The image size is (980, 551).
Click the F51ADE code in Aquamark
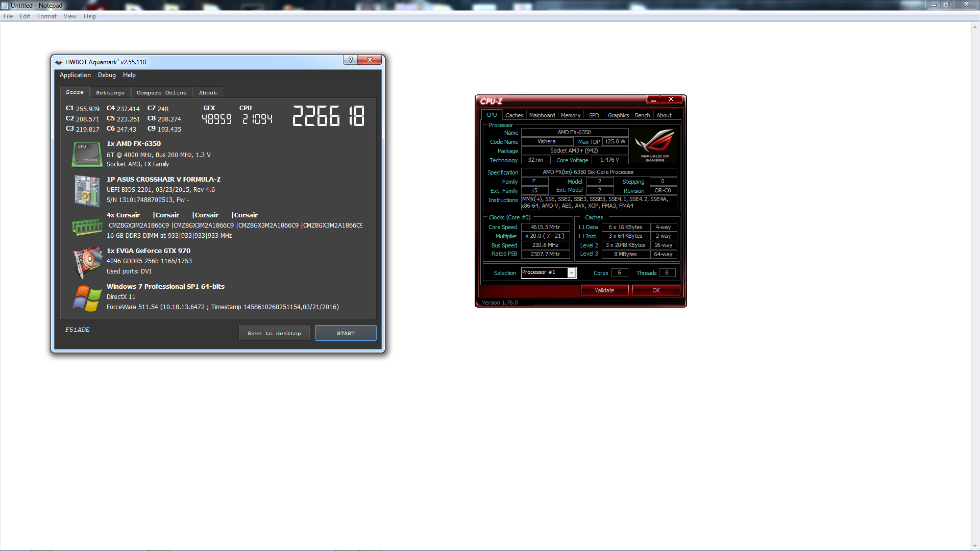click(x=77, y=330)
